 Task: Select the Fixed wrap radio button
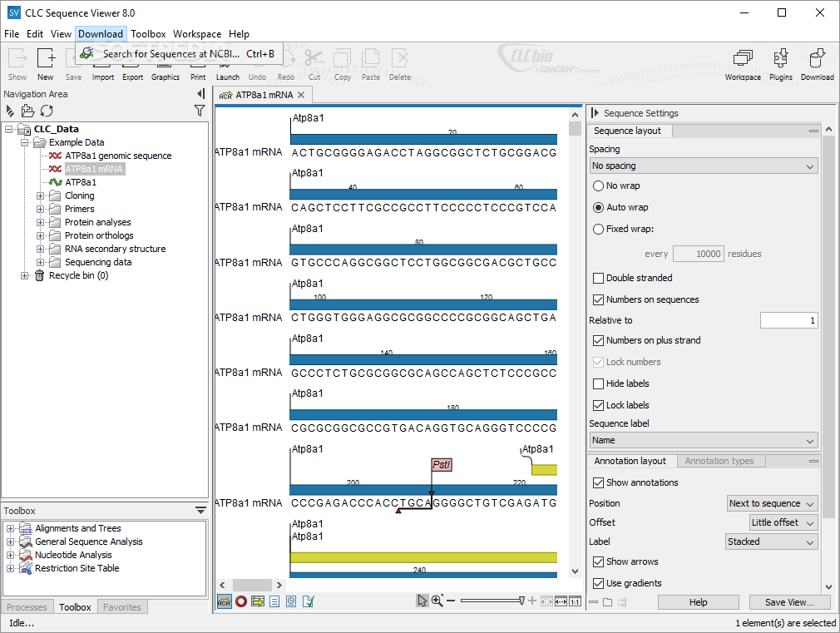point(598,229)
